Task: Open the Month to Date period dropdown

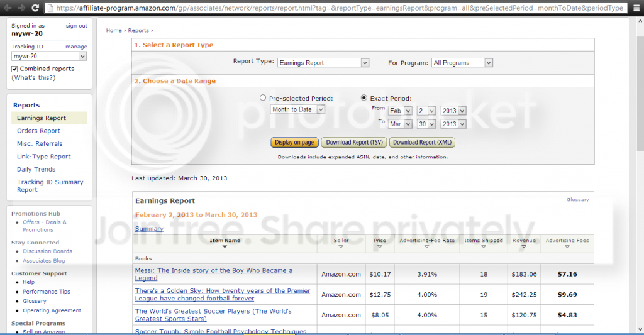Action: [x=297, y=109]
